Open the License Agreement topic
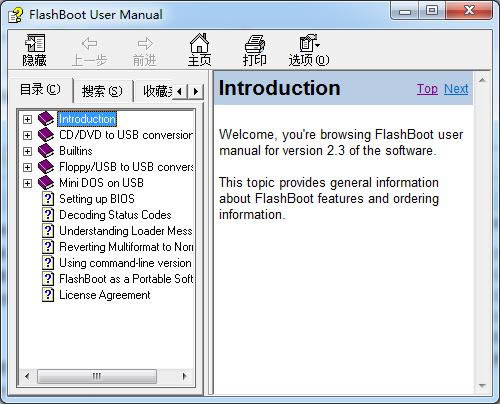This screenshot has width=500, height=404. coord(105,295)
